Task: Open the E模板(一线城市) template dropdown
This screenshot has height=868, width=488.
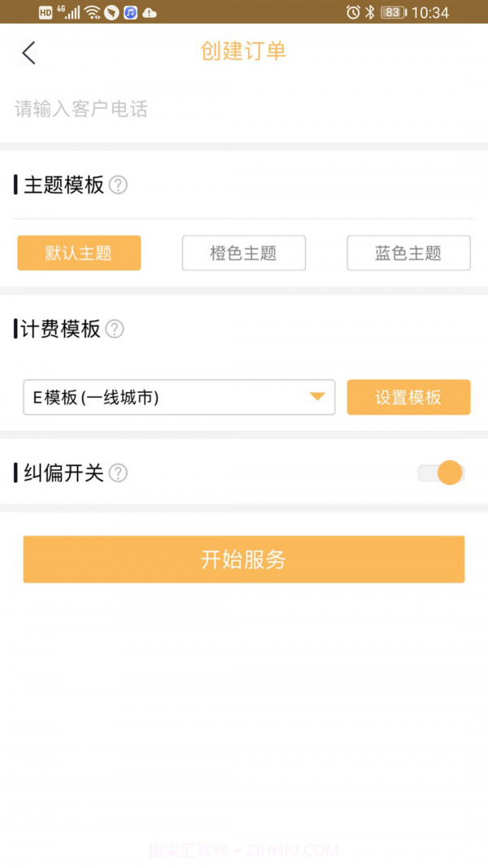Action: 179,397
